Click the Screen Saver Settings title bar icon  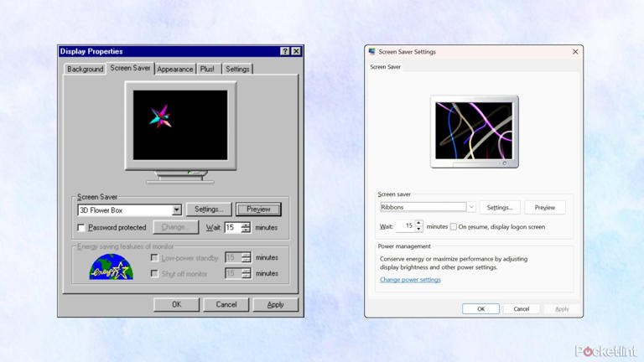372,52
